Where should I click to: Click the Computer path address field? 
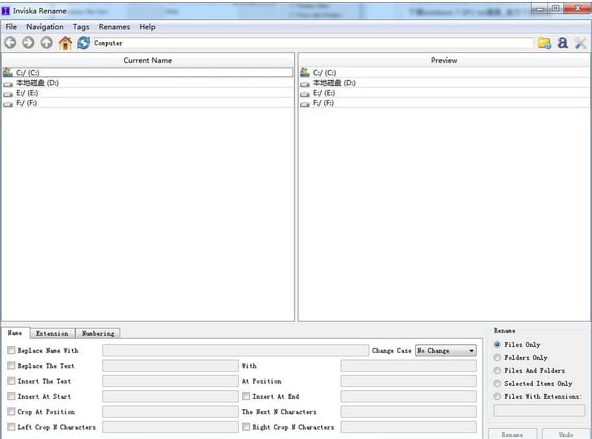(x=313, y=43)
